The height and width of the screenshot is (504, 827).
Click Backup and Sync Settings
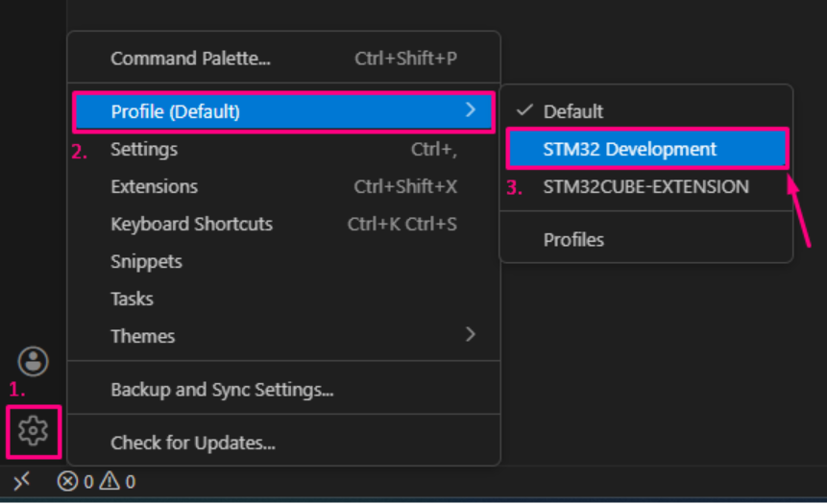222,390
